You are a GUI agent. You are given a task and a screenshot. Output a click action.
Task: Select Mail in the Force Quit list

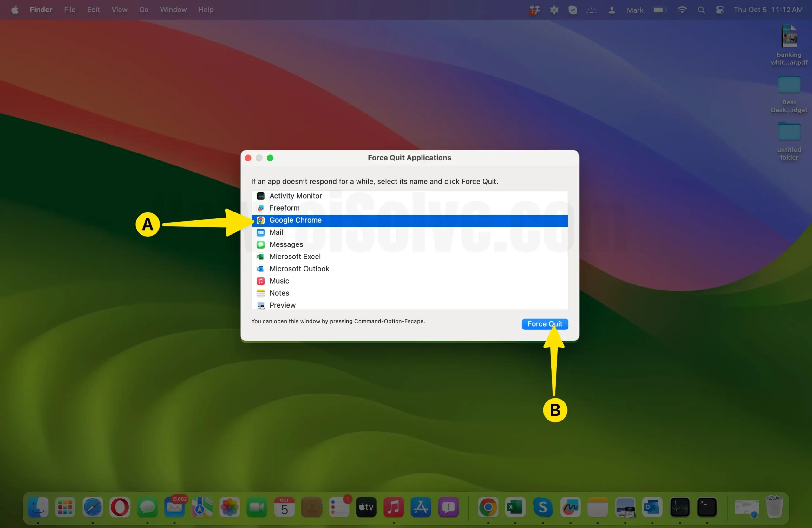pos(409,232)
